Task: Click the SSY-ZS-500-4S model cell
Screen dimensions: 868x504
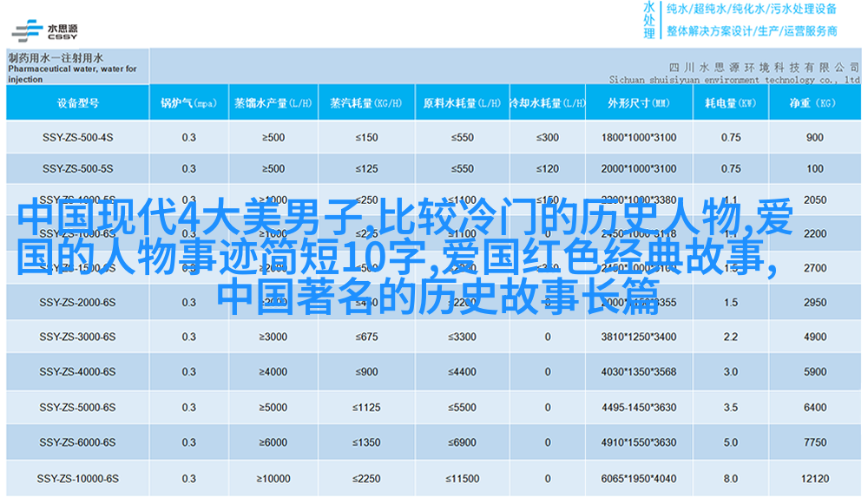Action: point(77,137)
